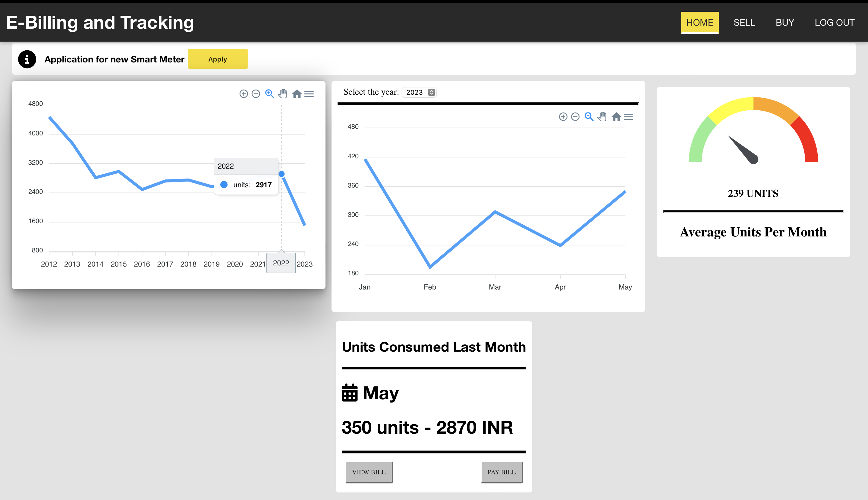868x500 pixels.
Task: Click the 2019 label on yearly chart axis
Action: [x=211, y=264]
